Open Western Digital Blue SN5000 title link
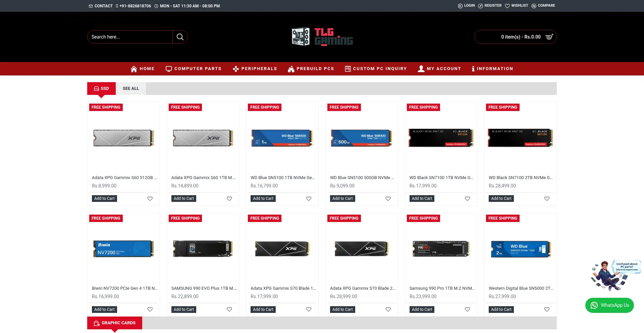Image resolution: width=644 pixels, height=333 pixels. (521, 288)
